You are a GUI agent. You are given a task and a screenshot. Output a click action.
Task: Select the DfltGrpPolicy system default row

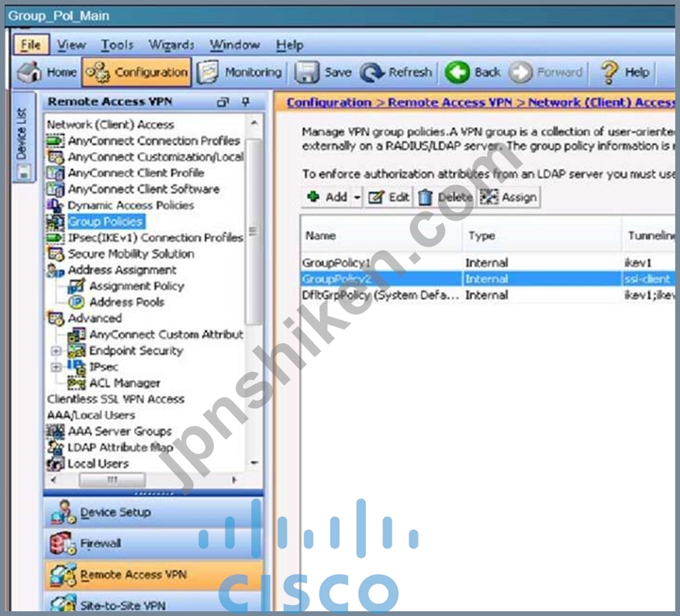tap(488, 295)
